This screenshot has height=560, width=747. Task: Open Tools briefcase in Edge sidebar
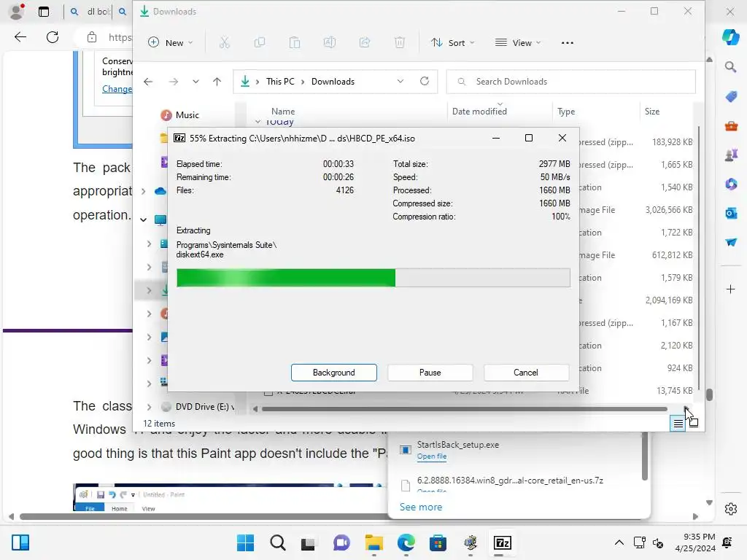coord(731,126)
